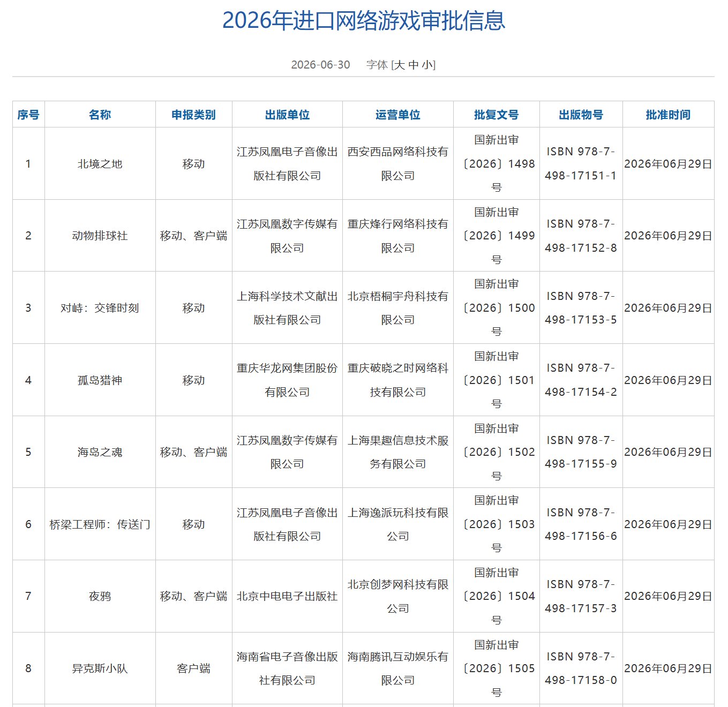The height and width of the screenshot is (707, 728).
Task: Select game name 夜鸦
Action: pos(100,596)
